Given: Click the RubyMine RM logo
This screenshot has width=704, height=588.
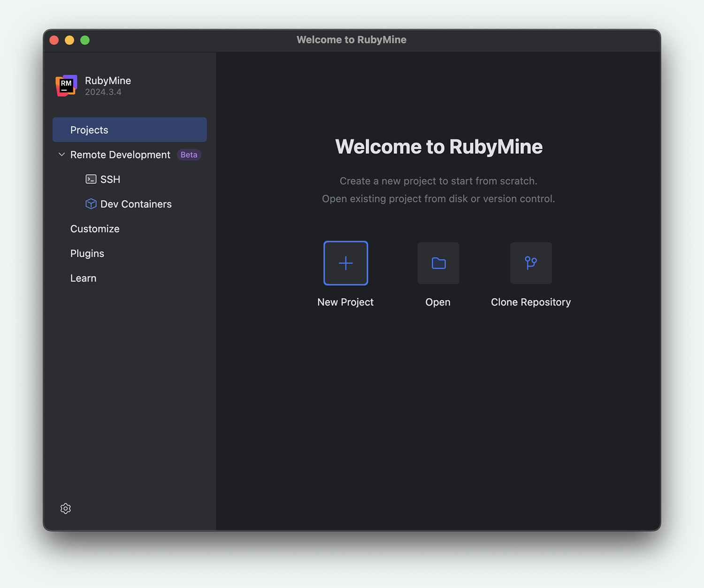Looking at the screenshot, I should pos(66,85).
